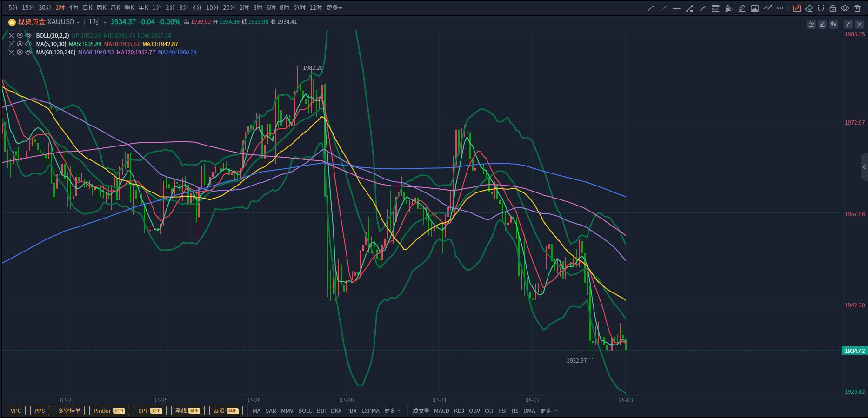The width and height of the screenshot is (868, 418).
Task: Select the parallel channel segment tool
Action: point(703,8)
